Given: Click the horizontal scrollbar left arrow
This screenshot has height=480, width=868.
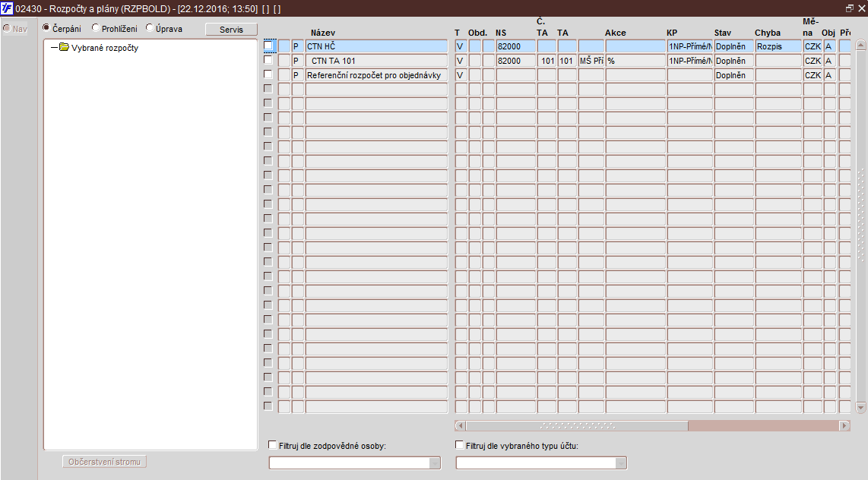Looking at the screenshot, I should pos(460,425).
